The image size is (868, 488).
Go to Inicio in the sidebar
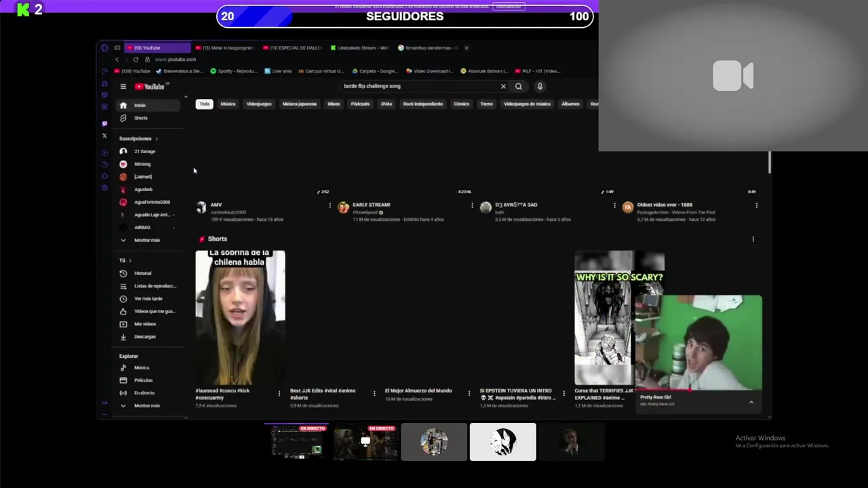(x=149, y=105)
